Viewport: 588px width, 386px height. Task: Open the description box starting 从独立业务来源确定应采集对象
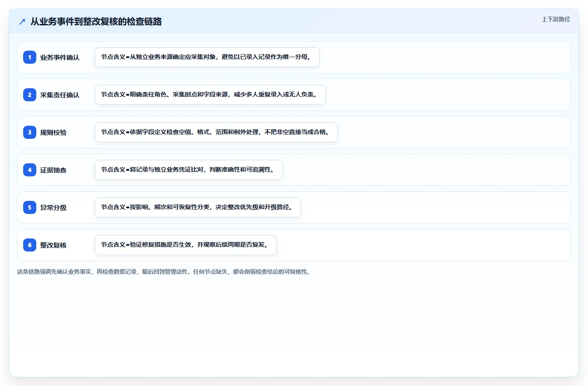click(207, 57)
